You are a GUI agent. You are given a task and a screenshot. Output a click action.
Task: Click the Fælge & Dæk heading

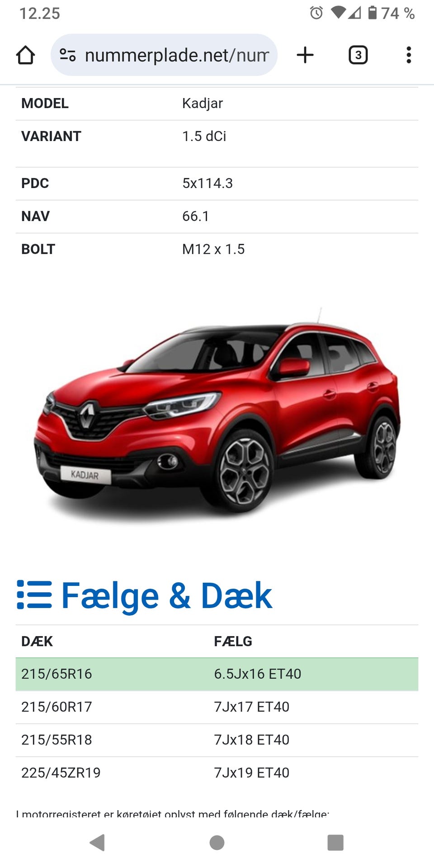pos(166,595)
